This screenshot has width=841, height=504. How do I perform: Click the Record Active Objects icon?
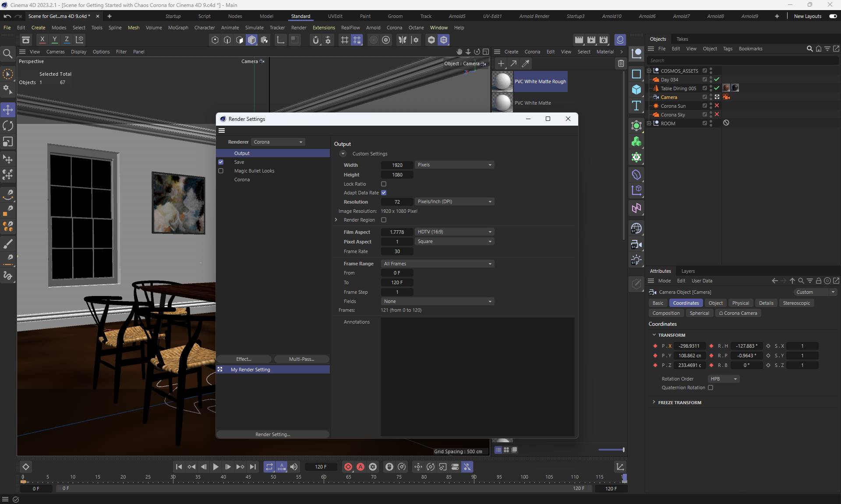tap(348, 467)
